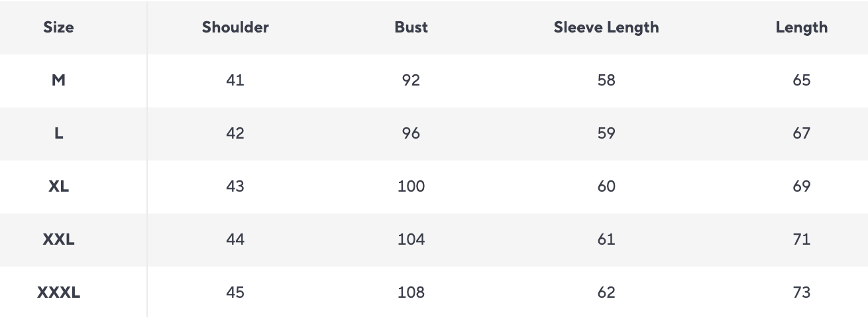
Task: Click the Length column header
Action: pos(801,27)
